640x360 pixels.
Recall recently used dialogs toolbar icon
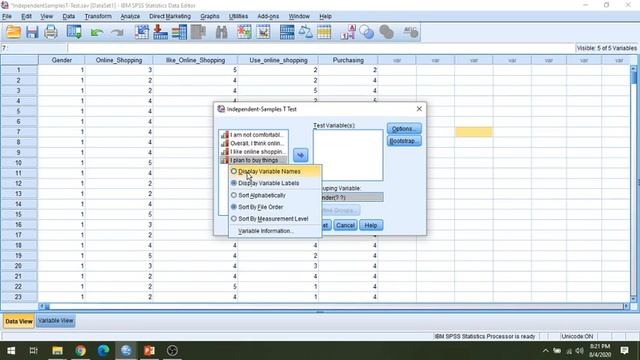(x=74, y=32)
